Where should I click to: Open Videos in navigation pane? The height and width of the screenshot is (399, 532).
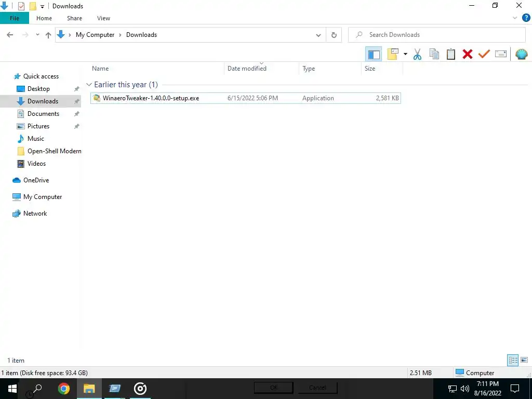click(36, 164)
